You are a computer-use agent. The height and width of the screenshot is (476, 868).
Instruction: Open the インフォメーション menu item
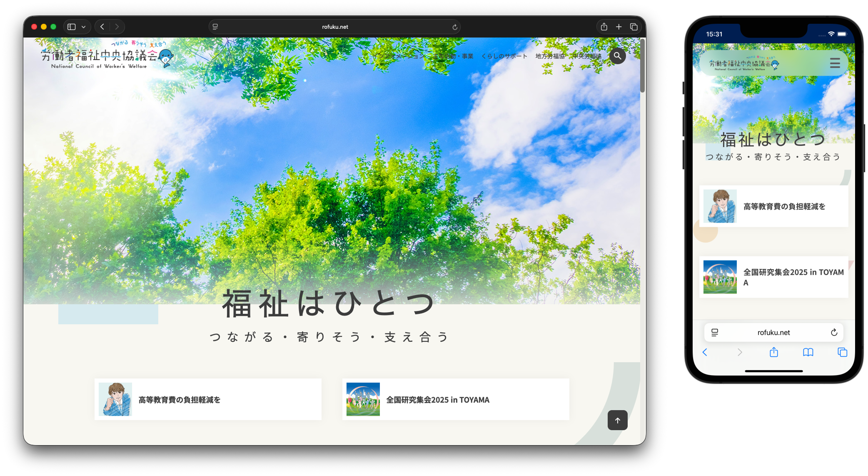tap(398, 56)
